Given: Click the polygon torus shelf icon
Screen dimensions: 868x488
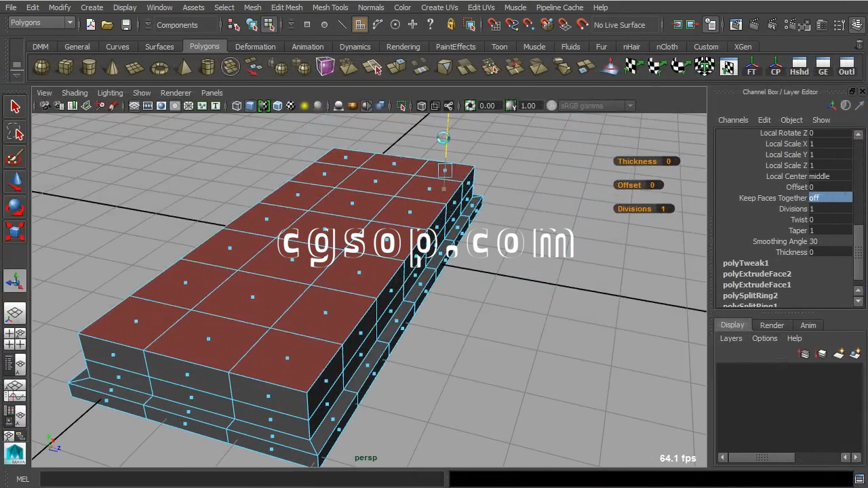Looking at the screenshot, I should [159, 67].
